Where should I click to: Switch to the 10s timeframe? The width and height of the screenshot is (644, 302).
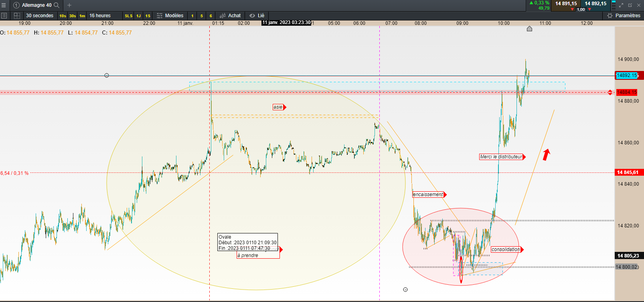click(63, 16)
